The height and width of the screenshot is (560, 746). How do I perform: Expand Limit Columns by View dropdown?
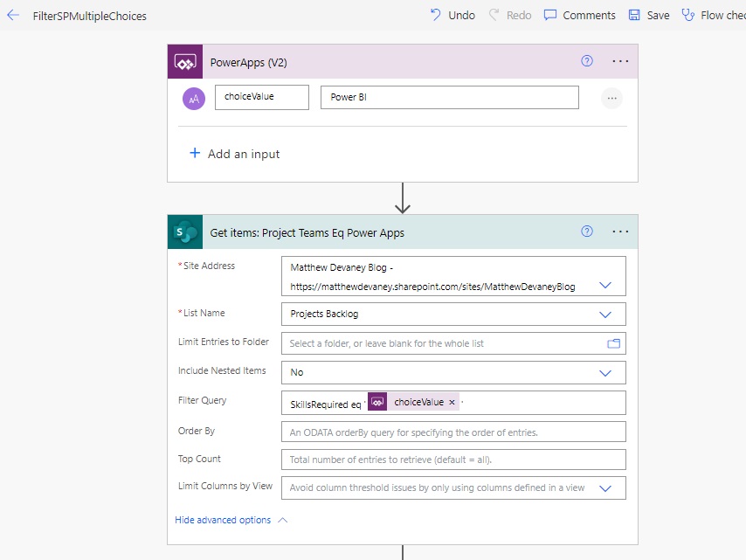coord(605,488)
